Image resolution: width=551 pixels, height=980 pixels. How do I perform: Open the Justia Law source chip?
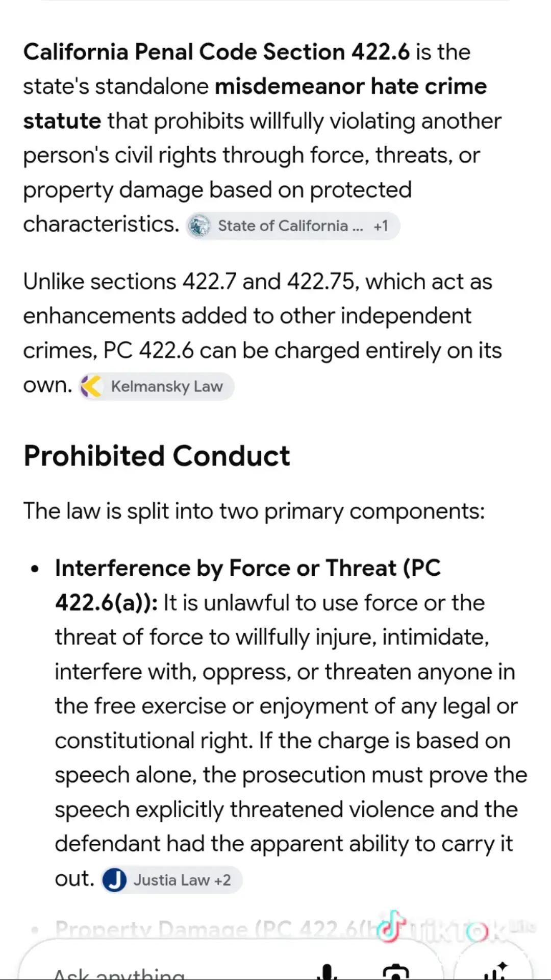pos(171,880)
